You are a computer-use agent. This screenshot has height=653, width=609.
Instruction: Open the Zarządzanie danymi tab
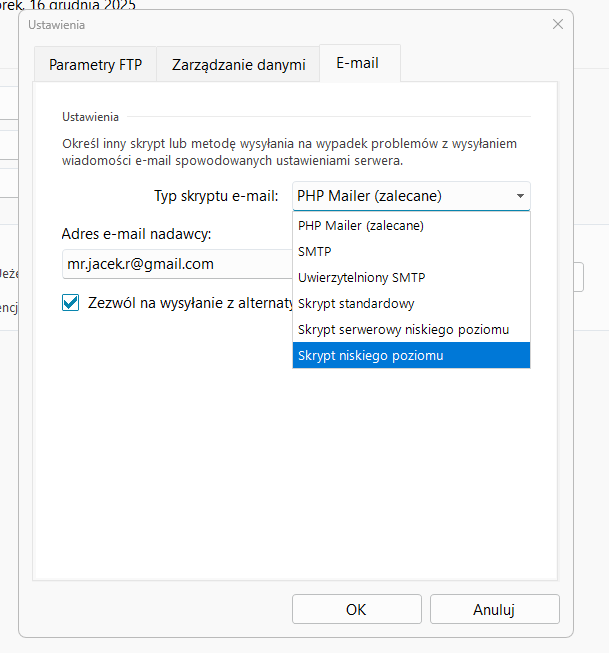pyautogui.click(x=238, y=65)
